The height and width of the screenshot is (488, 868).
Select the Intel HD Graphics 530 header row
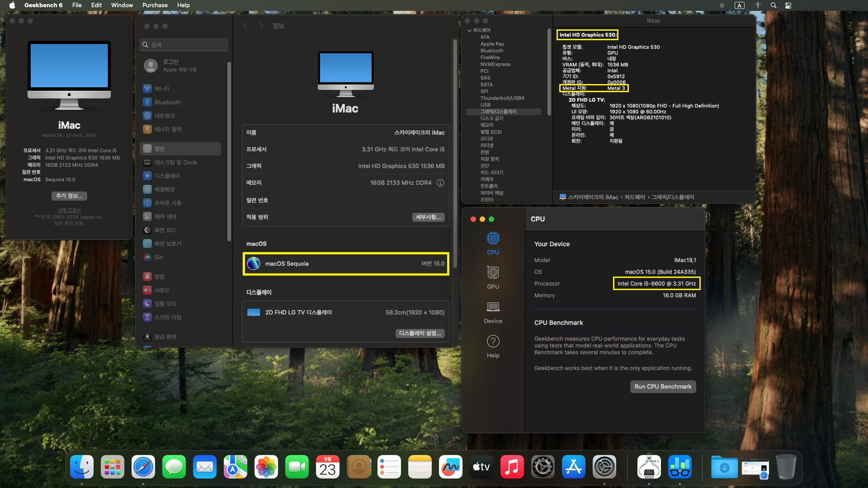tap(587, 35)
